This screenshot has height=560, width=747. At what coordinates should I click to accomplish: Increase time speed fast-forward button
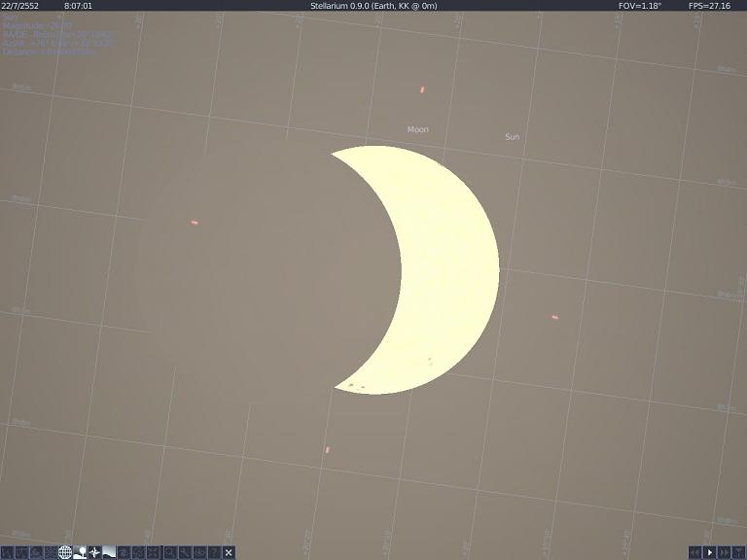click(725, 552)
